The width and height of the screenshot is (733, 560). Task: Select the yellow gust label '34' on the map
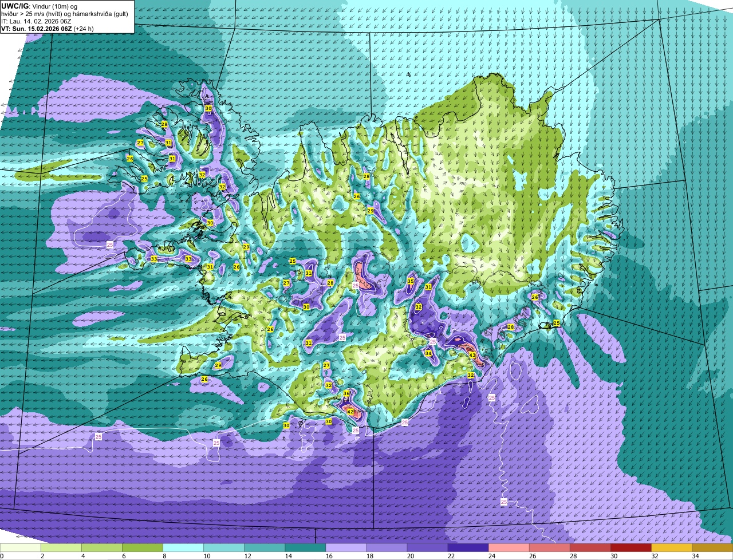click(428, 353)
